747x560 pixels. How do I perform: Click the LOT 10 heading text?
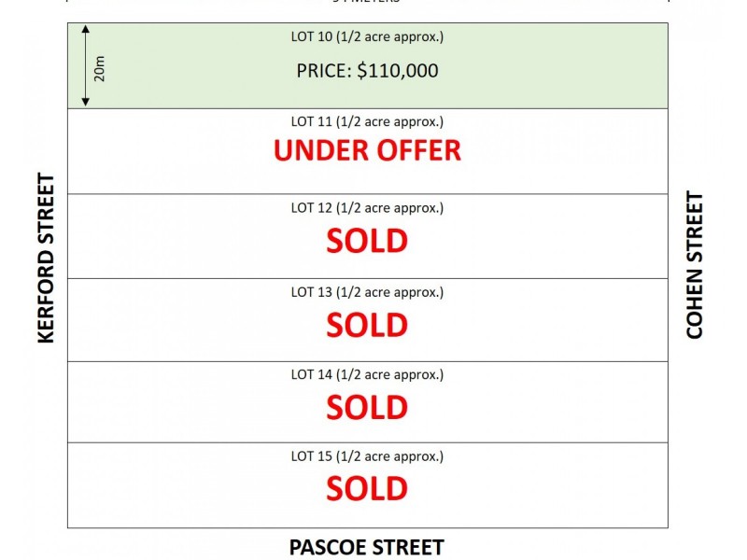(367, 37)
